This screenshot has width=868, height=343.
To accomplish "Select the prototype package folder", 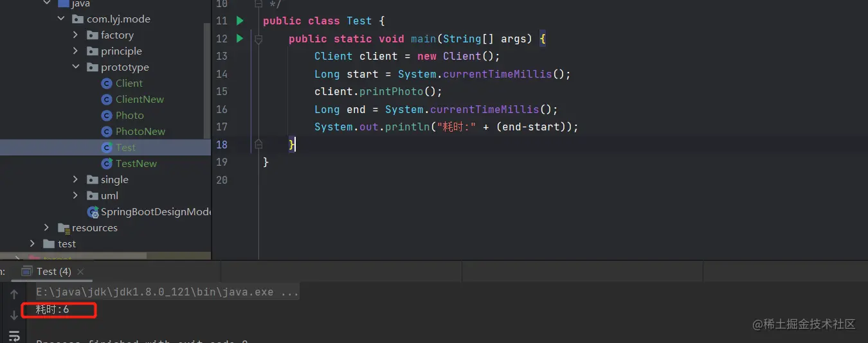I will coord(118,67).
